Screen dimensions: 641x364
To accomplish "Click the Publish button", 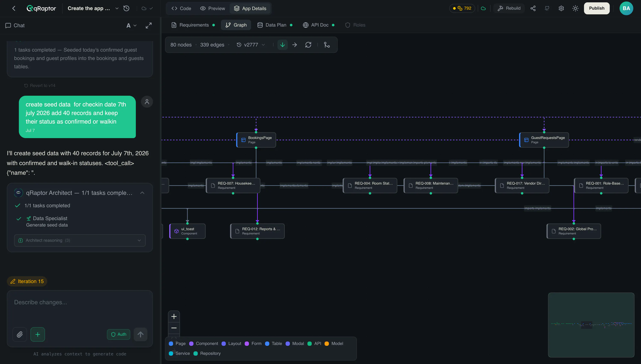I will coord(596,8).
